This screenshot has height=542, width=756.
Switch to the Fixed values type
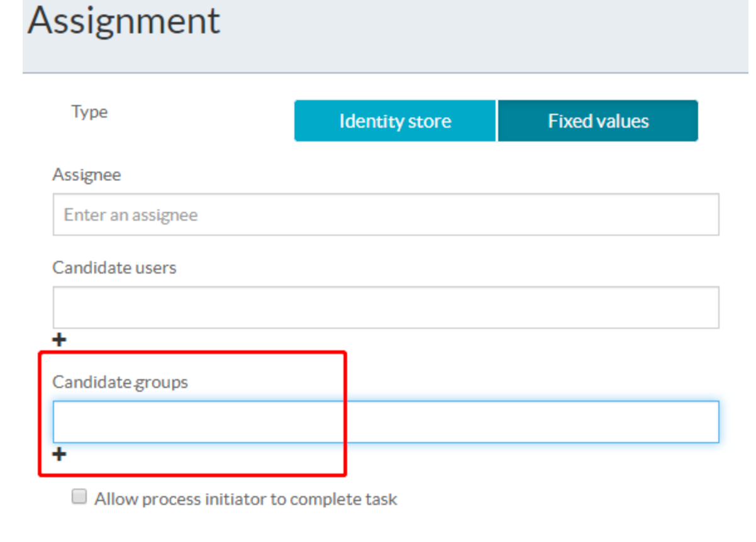point(598,121)
